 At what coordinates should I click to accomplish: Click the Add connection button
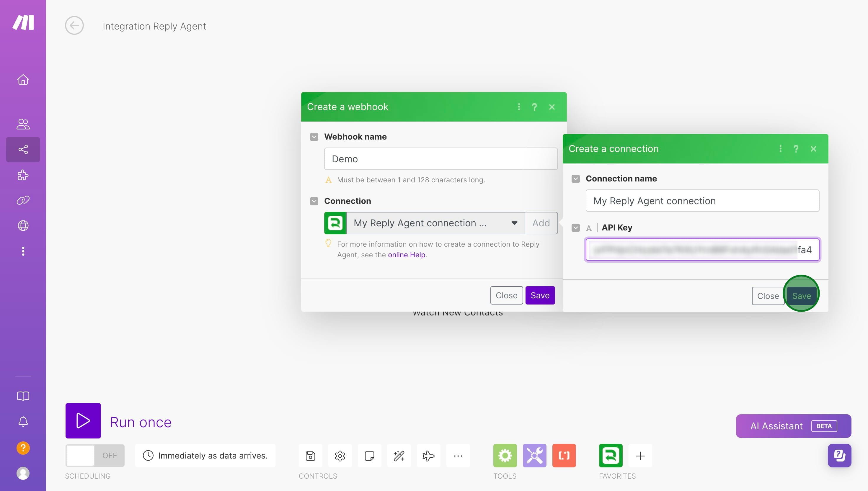pos(541,223)
